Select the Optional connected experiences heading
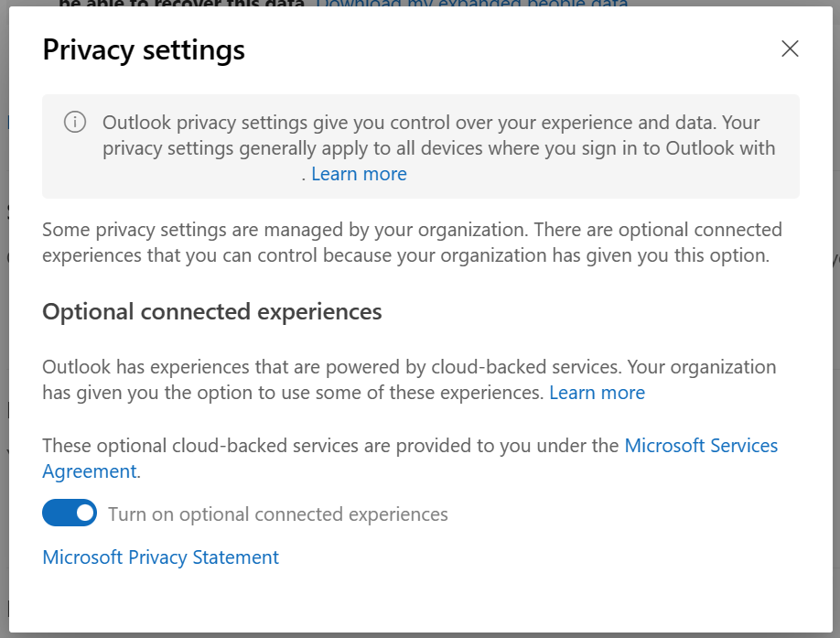Screen dimensions: 840x638 coord(212,312)
